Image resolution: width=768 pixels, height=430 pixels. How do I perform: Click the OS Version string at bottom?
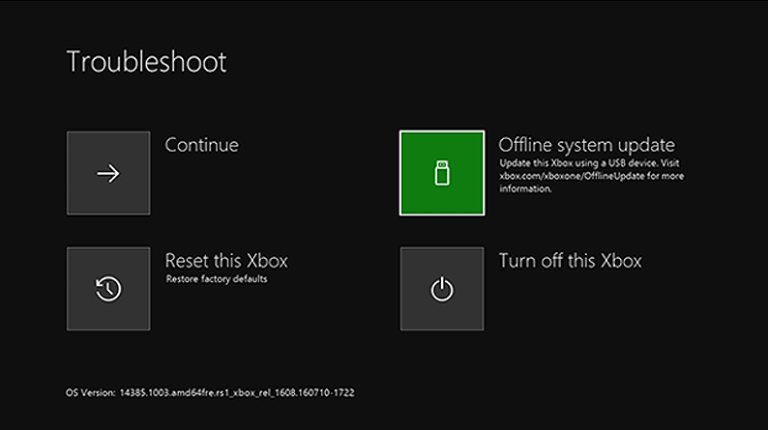tap(210, 393)
